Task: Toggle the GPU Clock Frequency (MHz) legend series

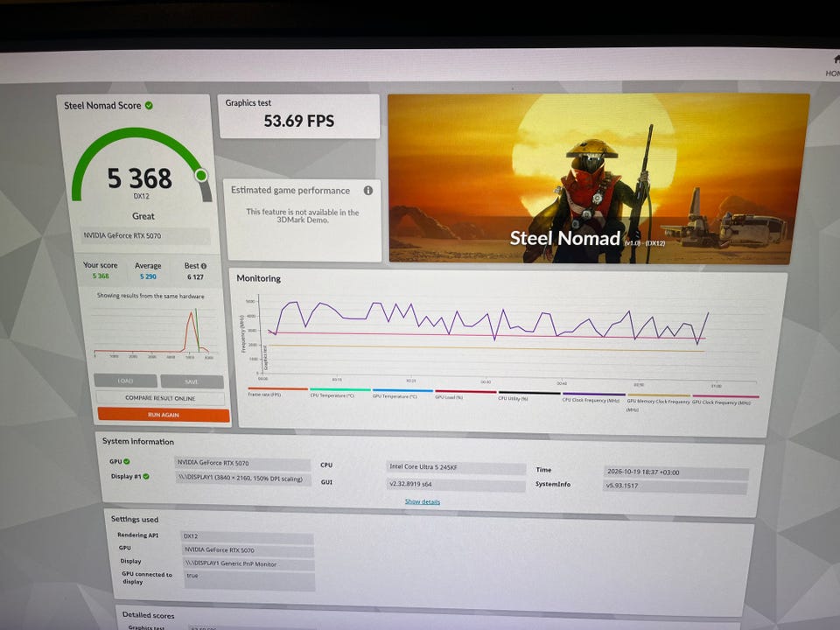Action: [725, 400]
